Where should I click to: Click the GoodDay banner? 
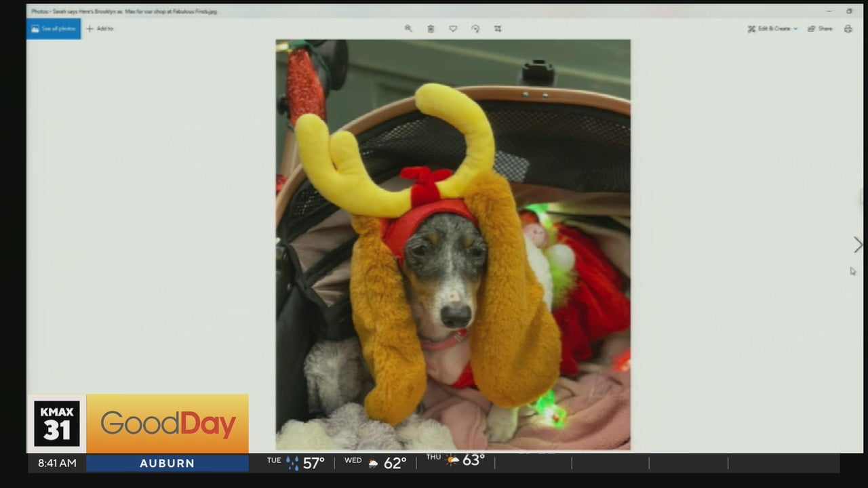click(167, 424)
